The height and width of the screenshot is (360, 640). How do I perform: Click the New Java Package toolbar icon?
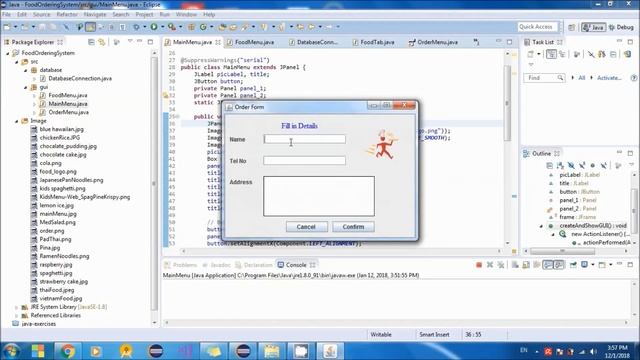pyautogui.click(x=191, y=27)
